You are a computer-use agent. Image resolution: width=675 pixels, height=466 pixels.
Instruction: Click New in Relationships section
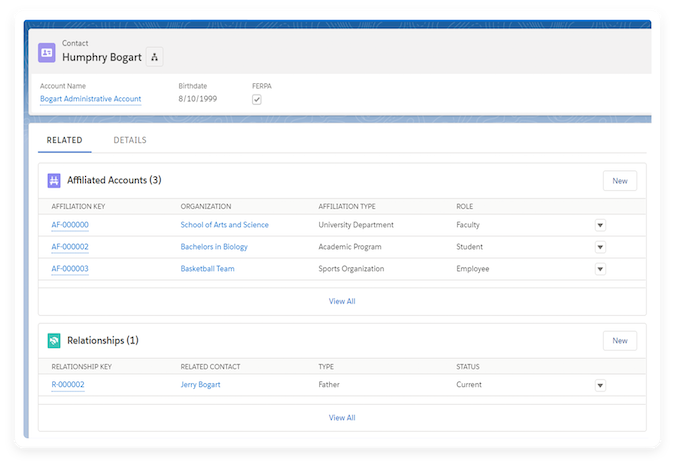pos(619,340)
